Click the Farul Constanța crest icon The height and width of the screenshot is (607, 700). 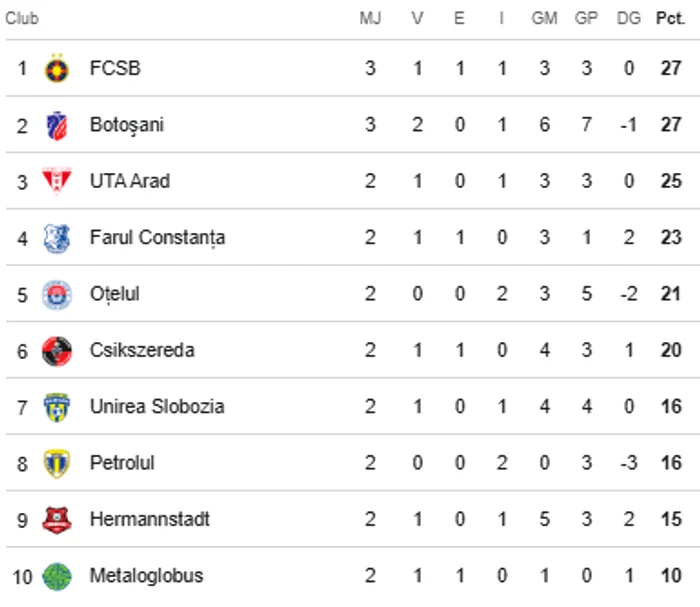tap(57, 238)
